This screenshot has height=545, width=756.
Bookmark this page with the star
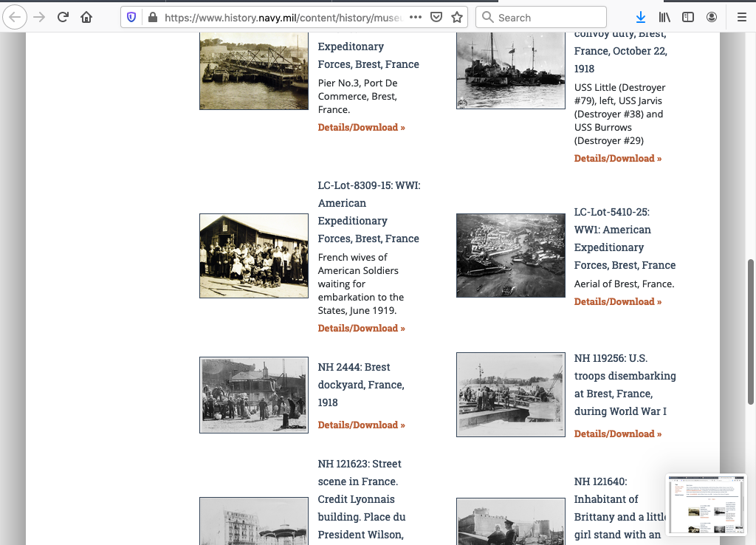pyautogui.click(x=457, y=17)
